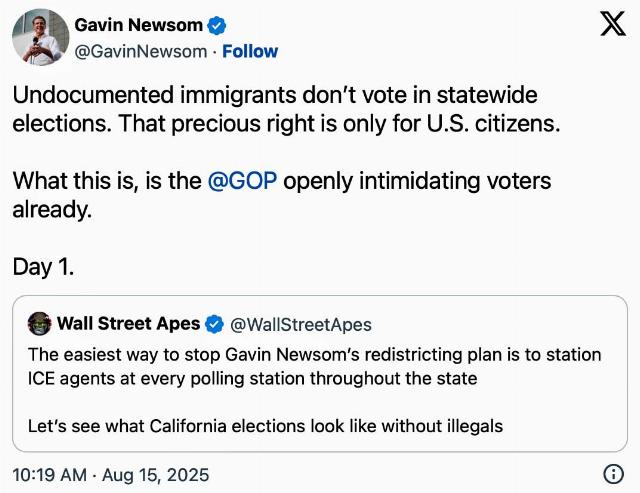Open the 10:19 AM Aug 15 timestamp
The height and width of the screenshot is (493, 640).
click(111, 475)
